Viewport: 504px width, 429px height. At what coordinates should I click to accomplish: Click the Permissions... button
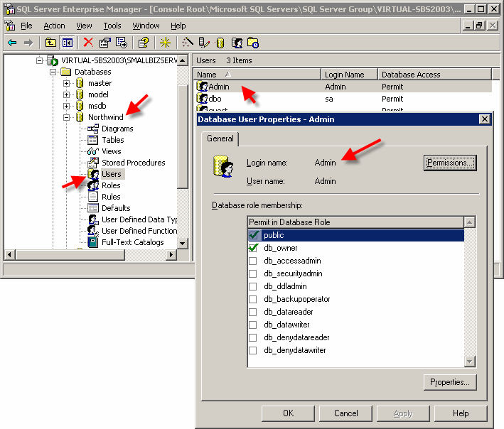450,163
